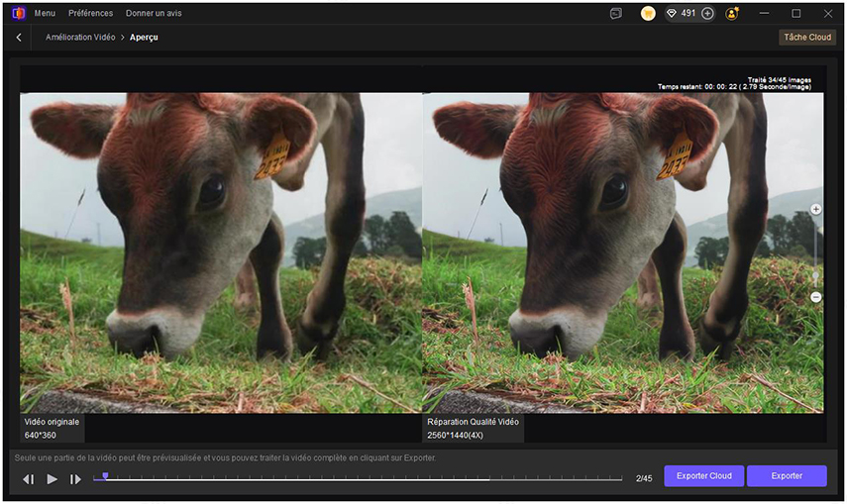Open Tâche Cloud

(x=807, y=38)
